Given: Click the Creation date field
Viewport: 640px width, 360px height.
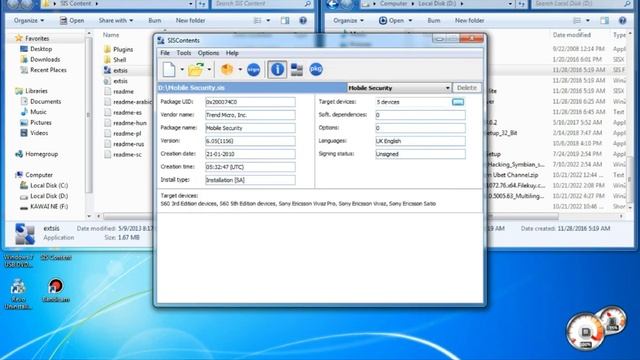Looking at the screenshot, I should point(250,154).
